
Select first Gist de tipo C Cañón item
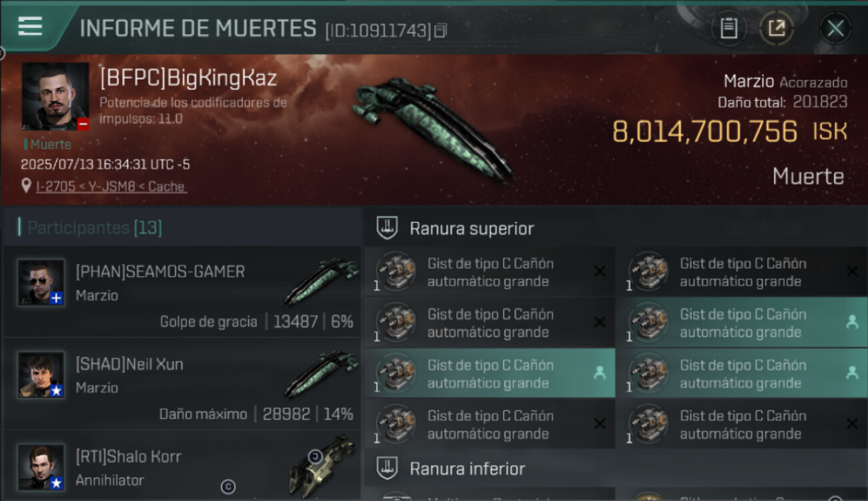(x=489, y=272)
